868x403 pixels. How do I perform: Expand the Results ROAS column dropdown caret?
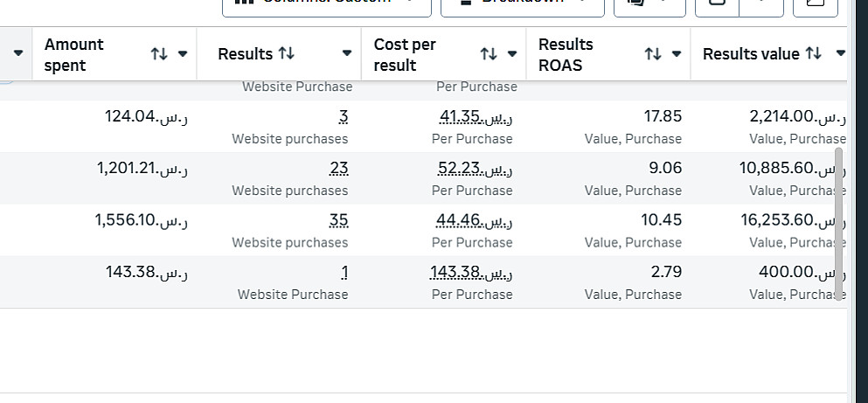tap(676, 54)
